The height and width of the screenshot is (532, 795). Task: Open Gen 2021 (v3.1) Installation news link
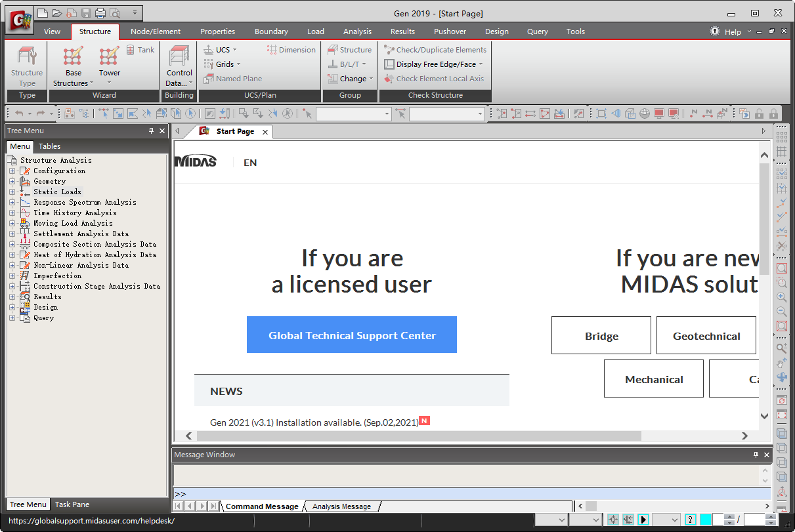point(314,422)
